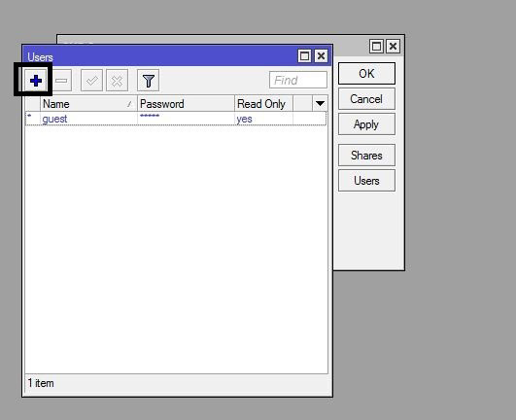The width and height of the screenshot is (516, 420).
Task: Sort by Read Only column header
Action: [263, 104]
